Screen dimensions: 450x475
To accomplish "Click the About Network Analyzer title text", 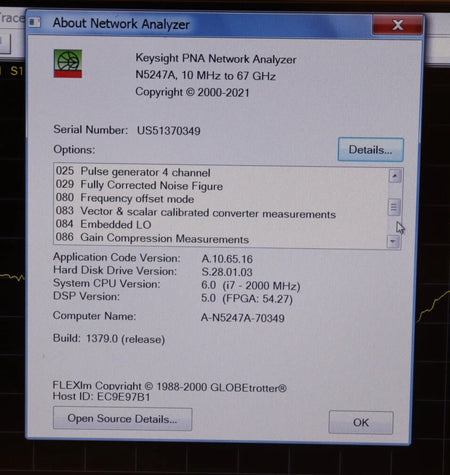I will pos(121,24).
